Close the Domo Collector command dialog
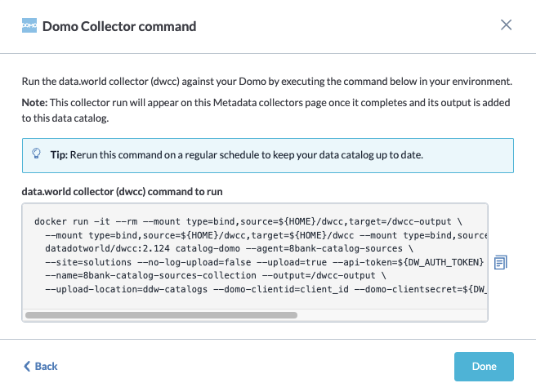 (506, 24)
